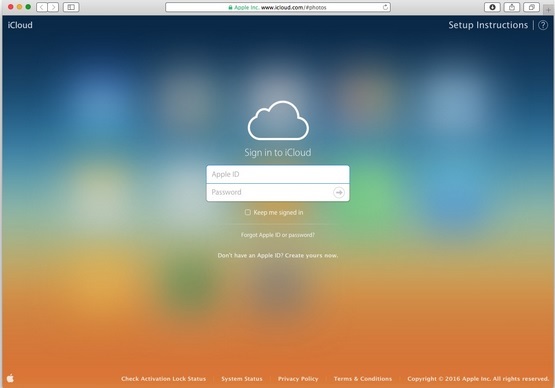555x388 pixels.
Task: Open the Safari downloads button
Action: click(492, 7)
